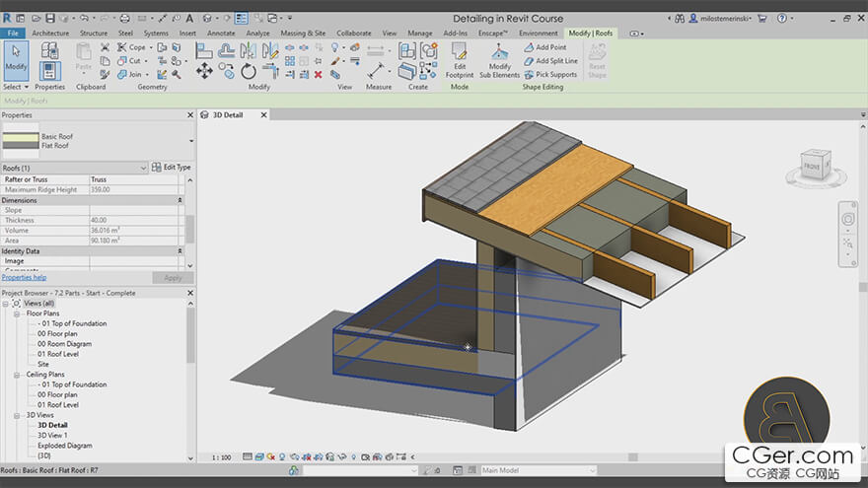Open Main Model design option dropdown

pyautogui.click(x=593, y=470)
